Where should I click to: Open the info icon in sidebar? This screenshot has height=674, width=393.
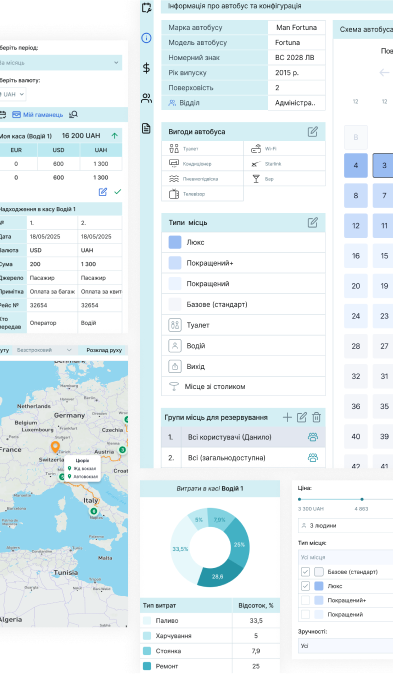click(146, 38)
